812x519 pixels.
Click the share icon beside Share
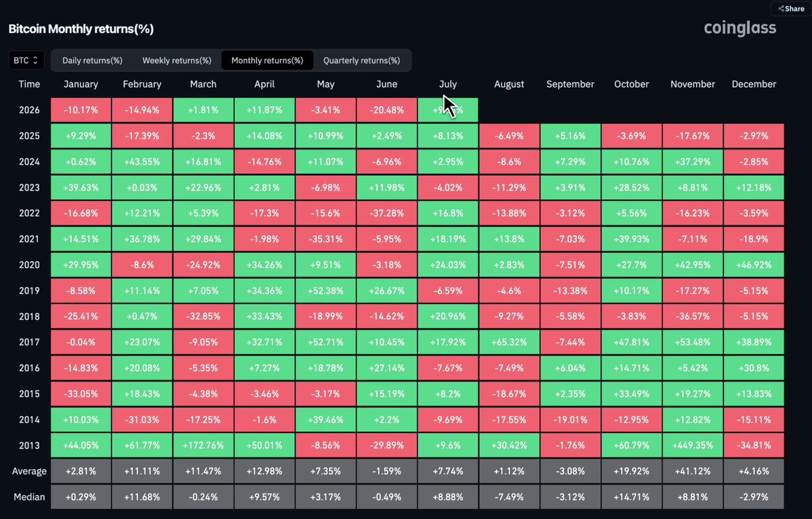(x=781, y=9)
